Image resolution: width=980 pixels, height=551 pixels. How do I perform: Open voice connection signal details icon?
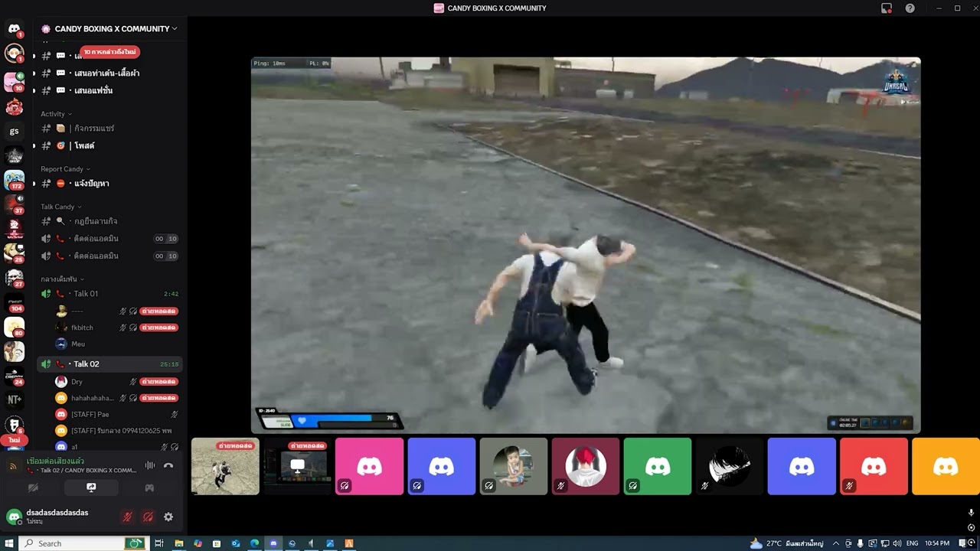(13, 465)
